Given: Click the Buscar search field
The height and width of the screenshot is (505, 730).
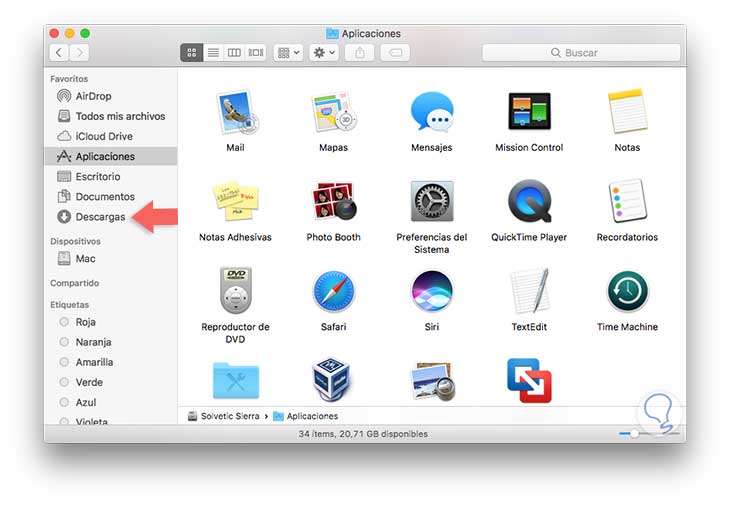Looking at the screenshot, I should pyautogui.click(x=581, y=53).
